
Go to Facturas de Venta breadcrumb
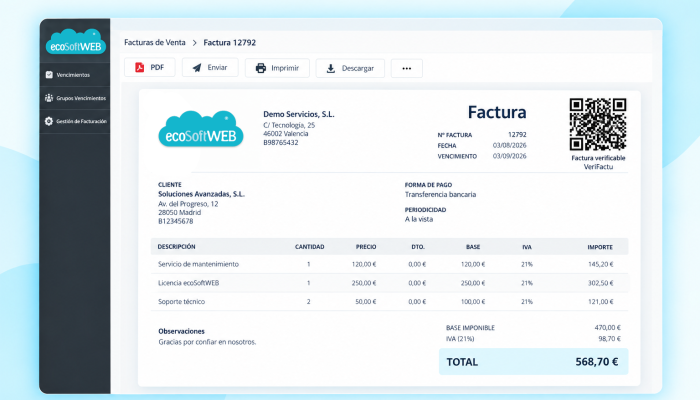tap(154, 42)
